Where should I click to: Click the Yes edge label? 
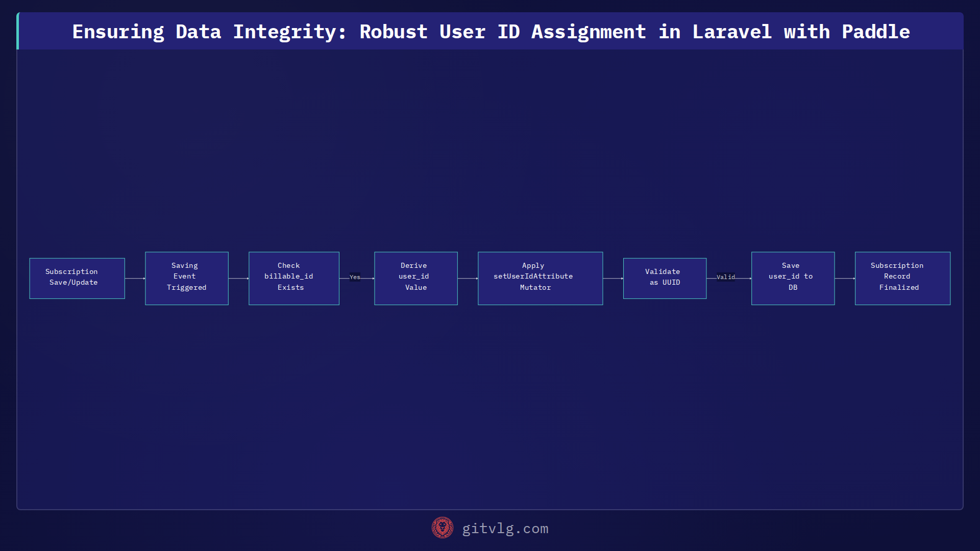(x=355, y=277)
